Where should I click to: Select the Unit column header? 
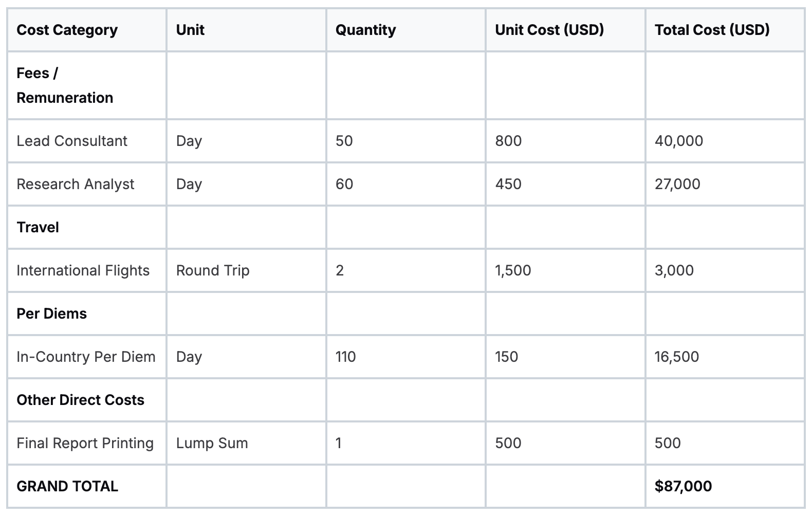(190, 30)
